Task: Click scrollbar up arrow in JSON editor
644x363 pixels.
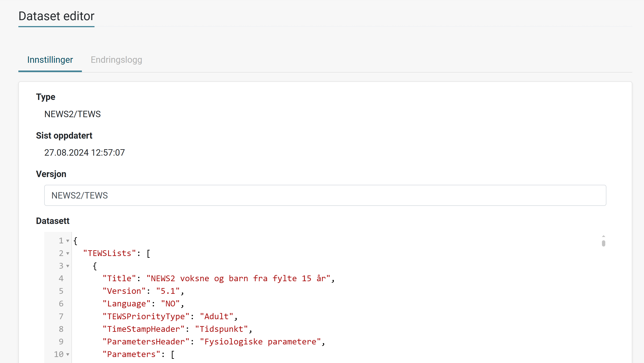Action: coord(604,236)
